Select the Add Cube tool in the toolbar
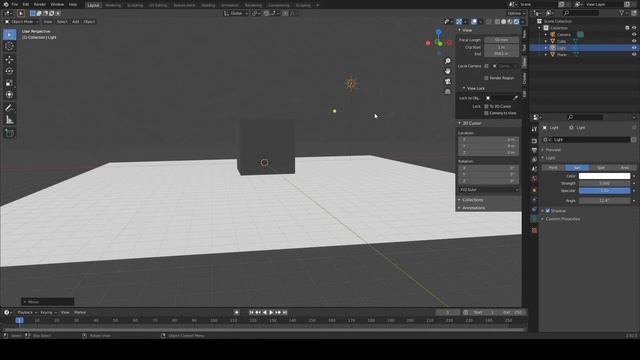Screen dimensions: 640x360 pos(9,133)
